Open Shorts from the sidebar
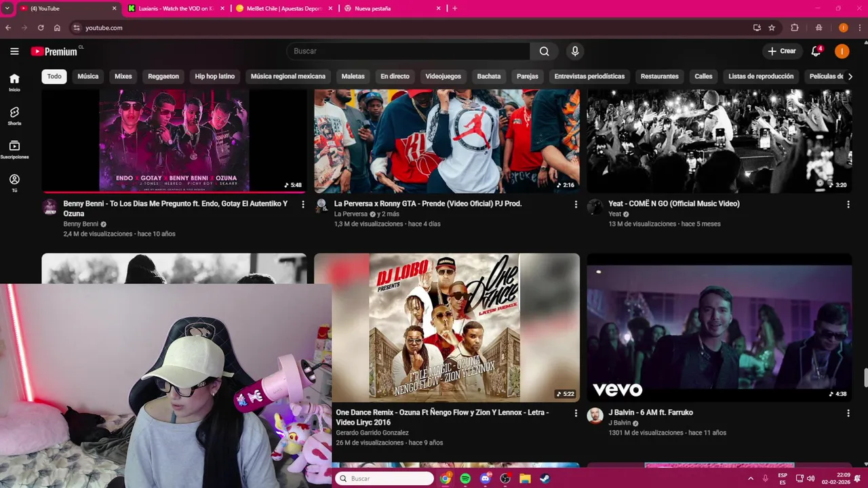The width and height of the screenshot is (868, 488). [14, 116]
